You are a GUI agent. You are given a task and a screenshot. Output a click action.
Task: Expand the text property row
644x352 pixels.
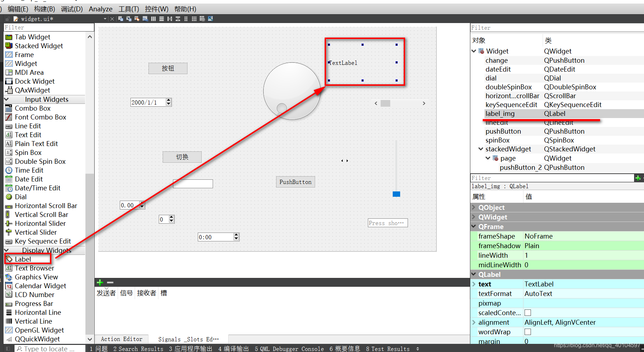click(474, 284)
